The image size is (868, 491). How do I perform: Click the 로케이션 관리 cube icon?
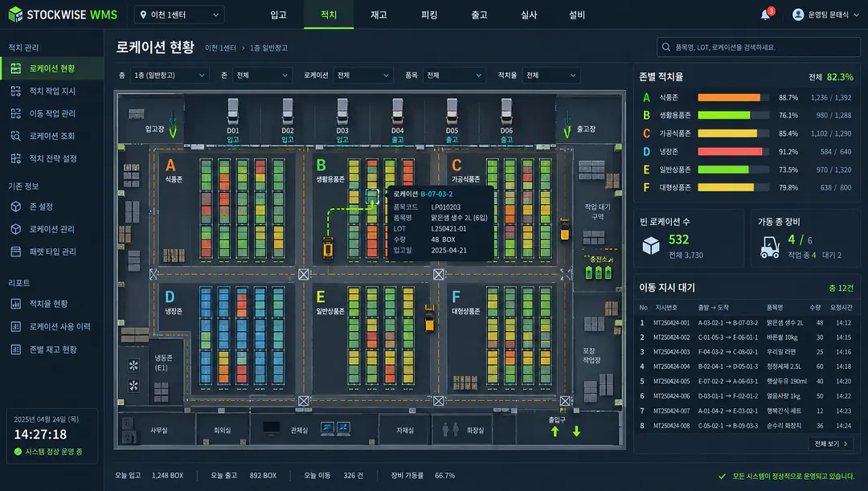[x=16, y=229]
